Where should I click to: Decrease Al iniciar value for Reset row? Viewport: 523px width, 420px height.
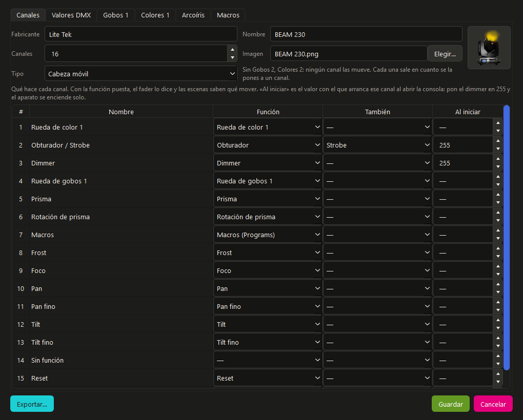[x=498, y=382]
